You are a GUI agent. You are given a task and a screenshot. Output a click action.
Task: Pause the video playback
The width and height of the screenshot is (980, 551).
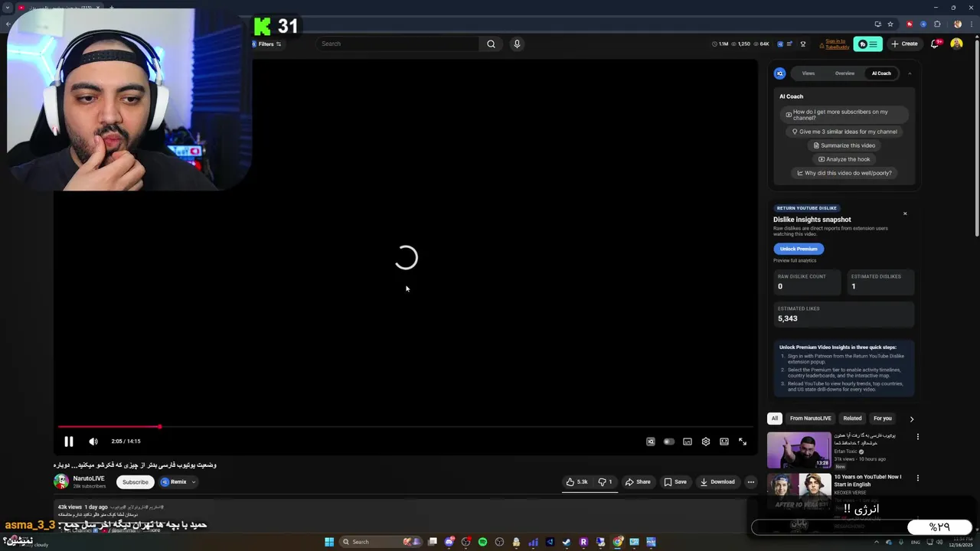pyautogui.click(x=68, y=442)
